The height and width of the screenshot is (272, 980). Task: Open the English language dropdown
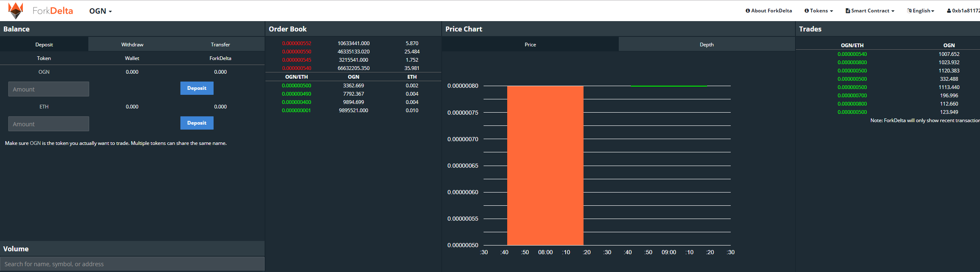pos(920,11)
